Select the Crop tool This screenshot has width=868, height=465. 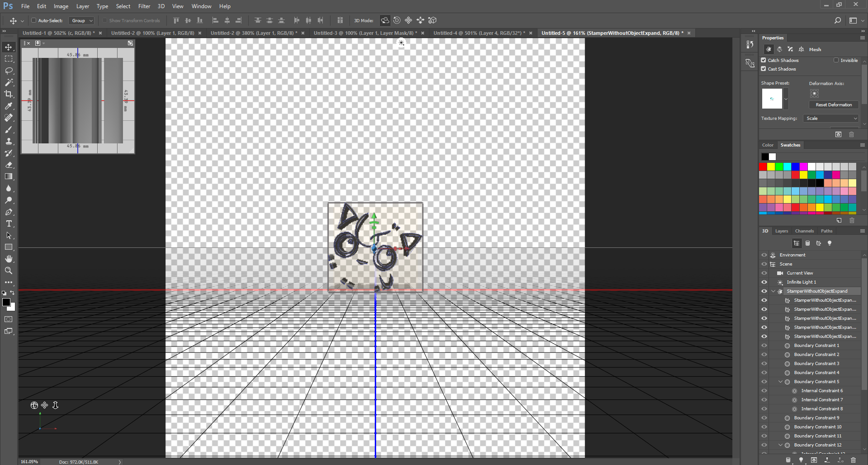(8, 94)
